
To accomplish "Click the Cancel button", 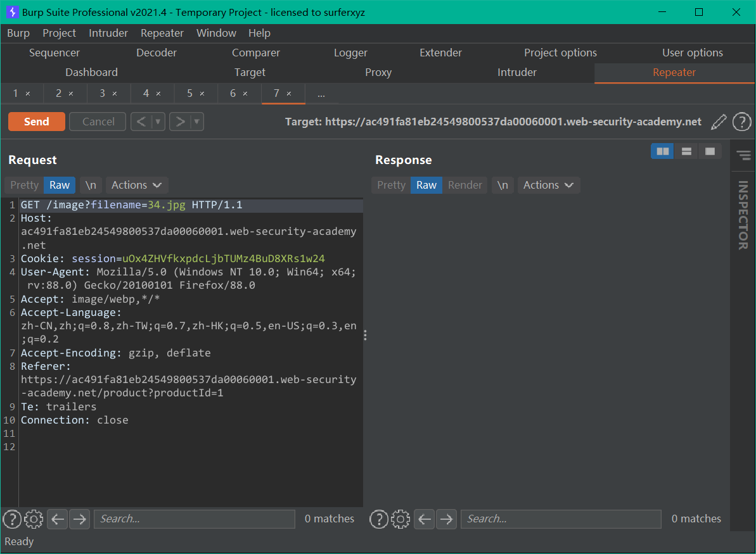I will [x=98, y=122].
